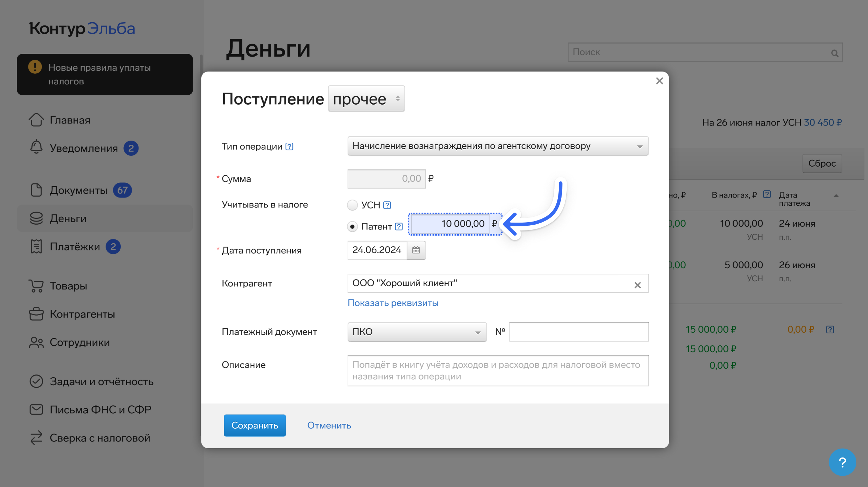Open the blue round help chat button
This screenshot has width=868, height=487.
(842, 462)
